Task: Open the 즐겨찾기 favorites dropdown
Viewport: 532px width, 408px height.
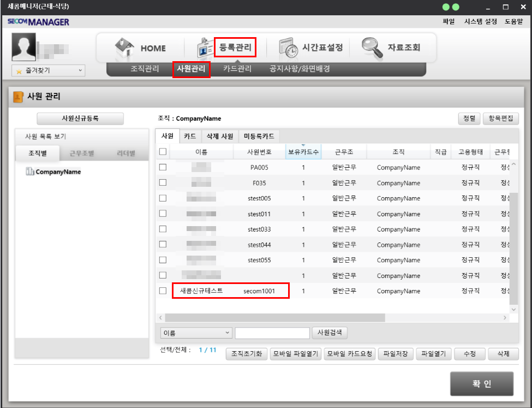Action: [x=49, y=70]
